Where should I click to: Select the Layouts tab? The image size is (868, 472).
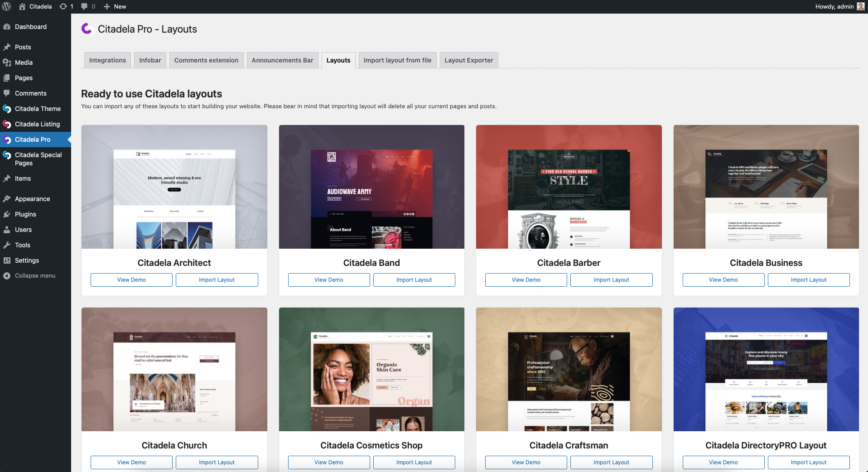pyautogui.click(x=338, y=60)
